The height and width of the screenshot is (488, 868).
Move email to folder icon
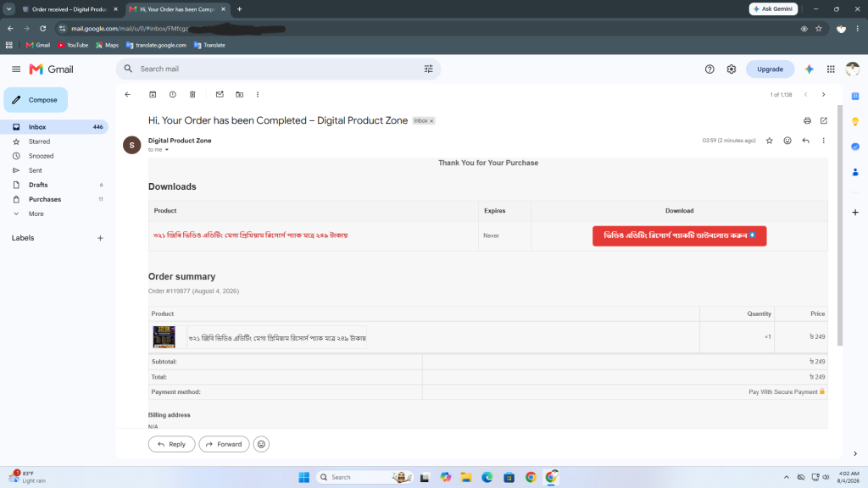pyautogui.click(x=240, y=95)
